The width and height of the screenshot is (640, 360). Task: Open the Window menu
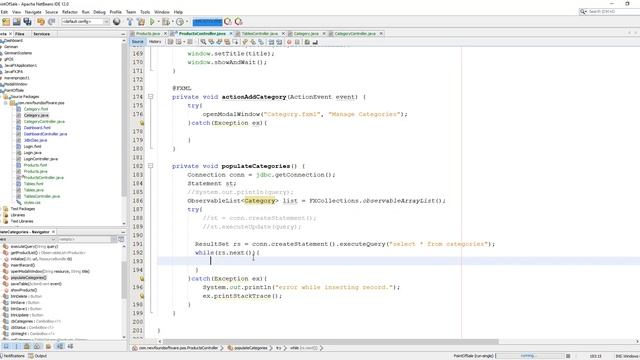(162, 12)
